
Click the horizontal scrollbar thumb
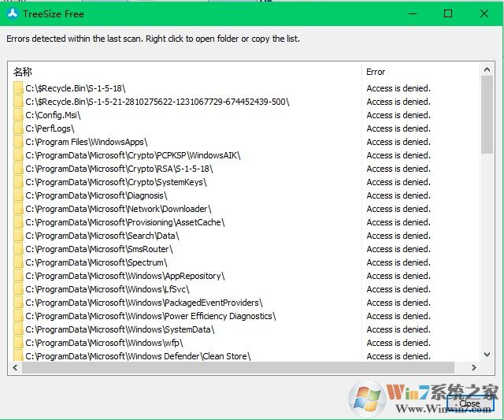(238, 367)
